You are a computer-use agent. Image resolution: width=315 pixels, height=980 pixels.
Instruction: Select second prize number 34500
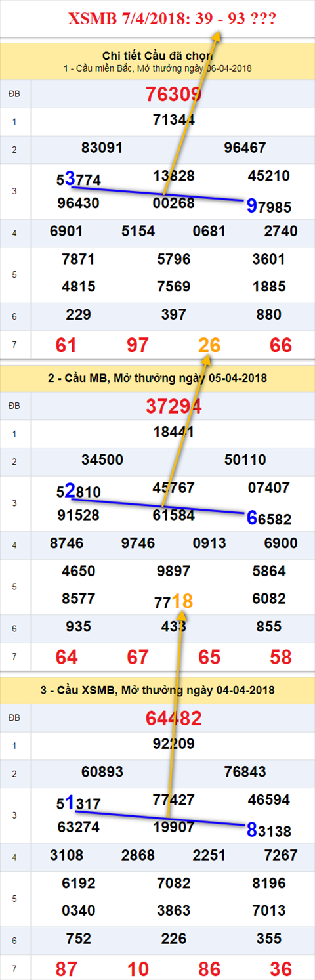coord(102,460)
